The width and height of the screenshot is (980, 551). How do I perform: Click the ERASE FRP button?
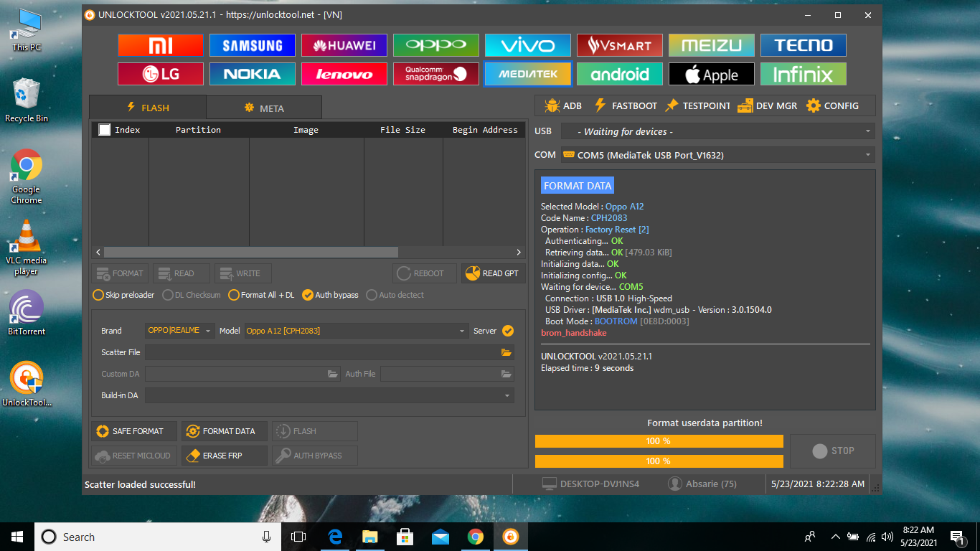click(225, 456)
